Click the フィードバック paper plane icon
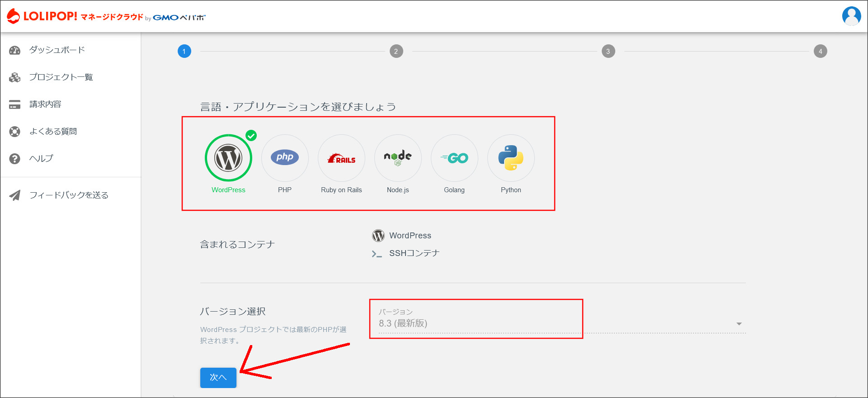This screenshot has height=398, width=868. tap(15, 195)
